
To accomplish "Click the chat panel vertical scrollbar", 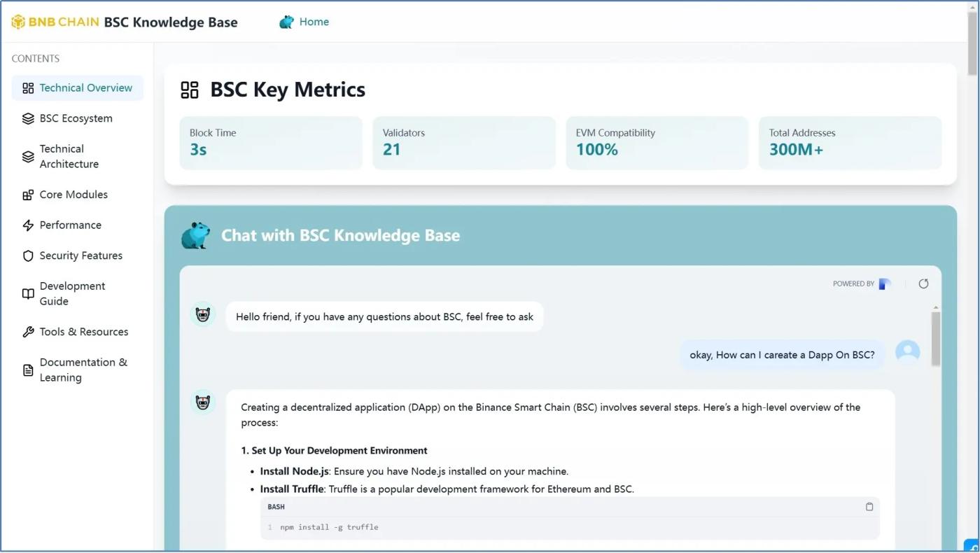I will 936,339.
